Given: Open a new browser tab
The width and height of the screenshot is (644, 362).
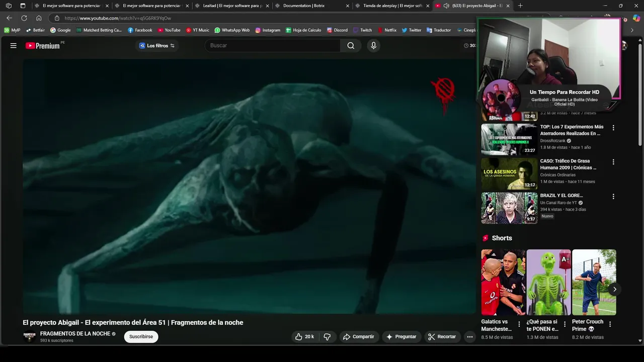Looking at the screenshot, I should coord(520,6).
